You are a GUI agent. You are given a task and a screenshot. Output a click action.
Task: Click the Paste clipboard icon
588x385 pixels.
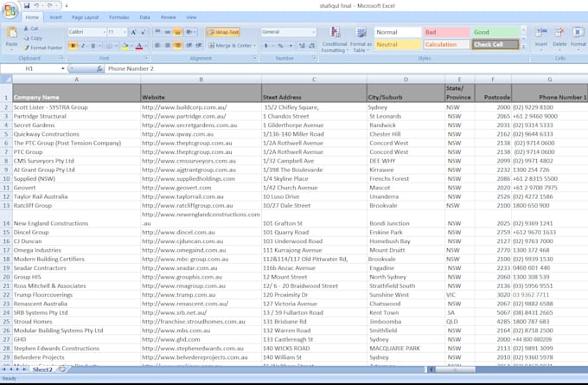pyautogui.click(x=11, y=33)
